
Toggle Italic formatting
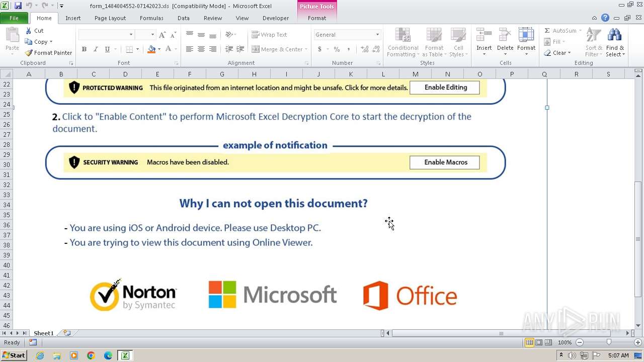point(96,49)
